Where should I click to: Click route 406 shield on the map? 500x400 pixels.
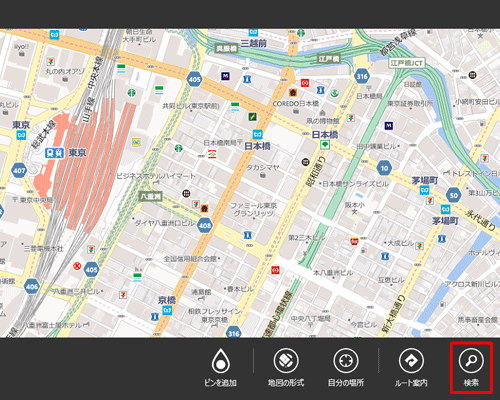(32, 286)
